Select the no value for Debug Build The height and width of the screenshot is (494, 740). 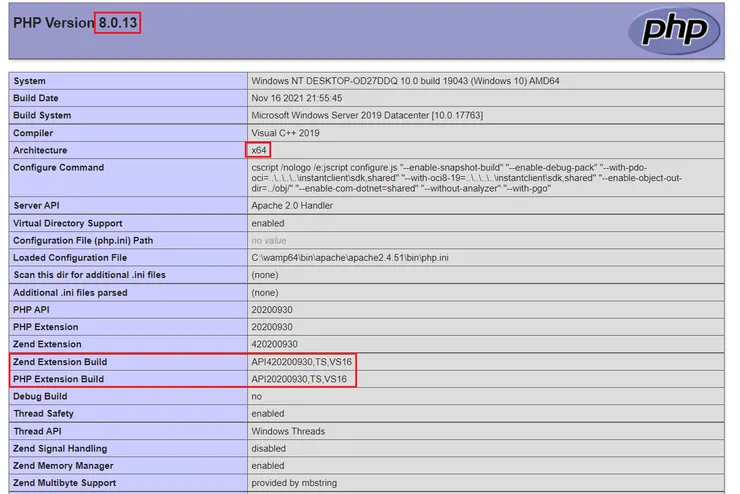256,396
